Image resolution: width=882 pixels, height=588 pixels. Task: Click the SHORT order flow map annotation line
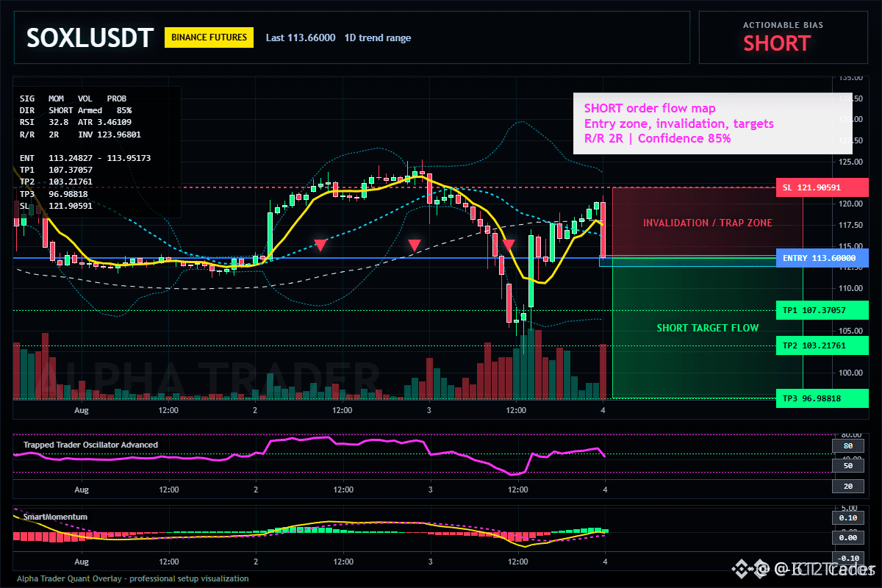[650, 109]
